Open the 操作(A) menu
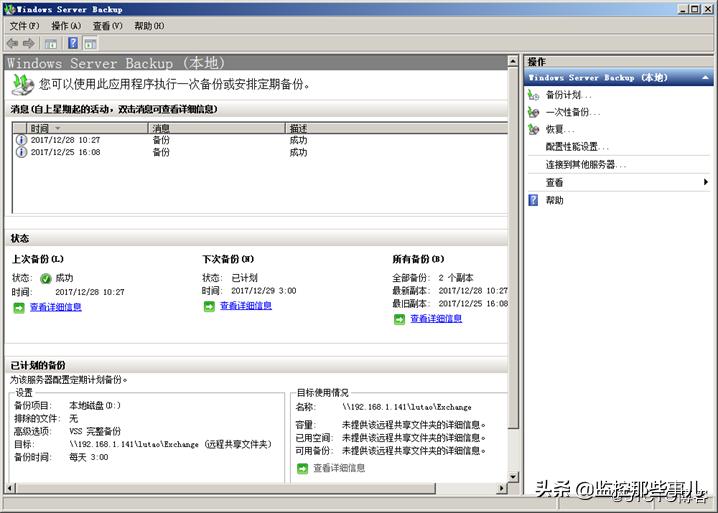The height and width of the screenshot is (513, 718). (66, 26)
